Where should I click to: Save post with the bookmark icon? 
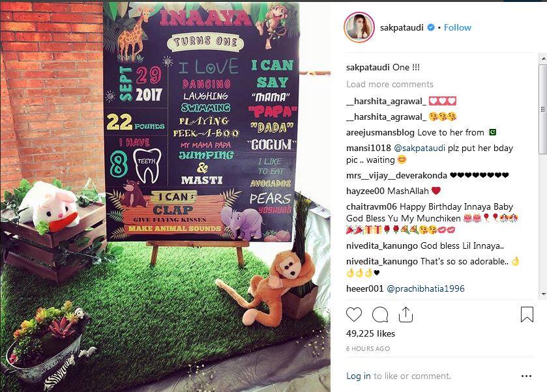(527, 315)
